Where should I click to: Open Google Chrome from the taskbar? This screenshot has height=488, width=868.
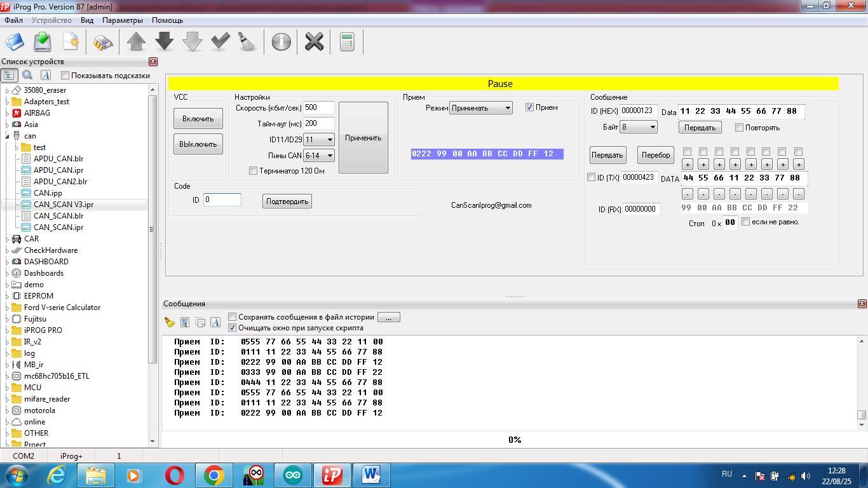[214, 475]
